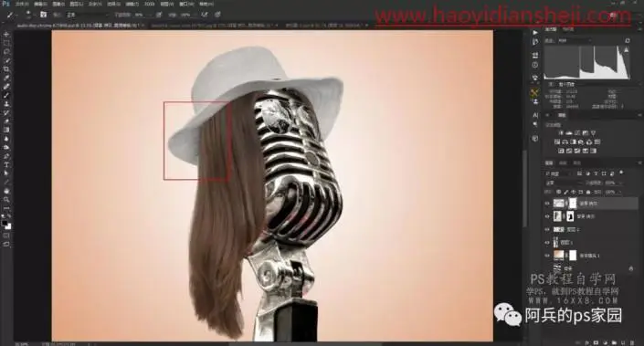Switch to the Paths tab
Image resolution: width=644 pixels, height=346 pixels.
576,163
